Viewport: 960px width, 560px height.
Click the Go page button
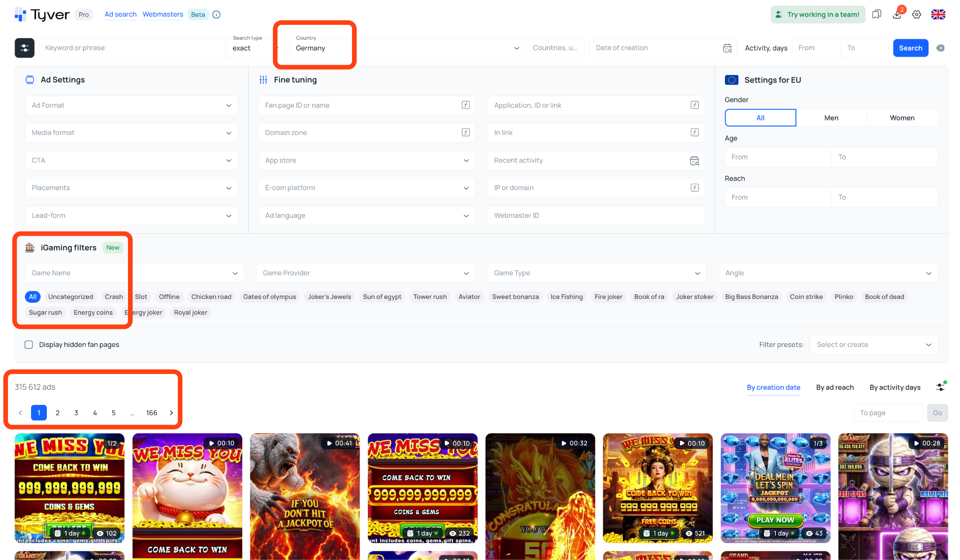(x=937, y=412)
